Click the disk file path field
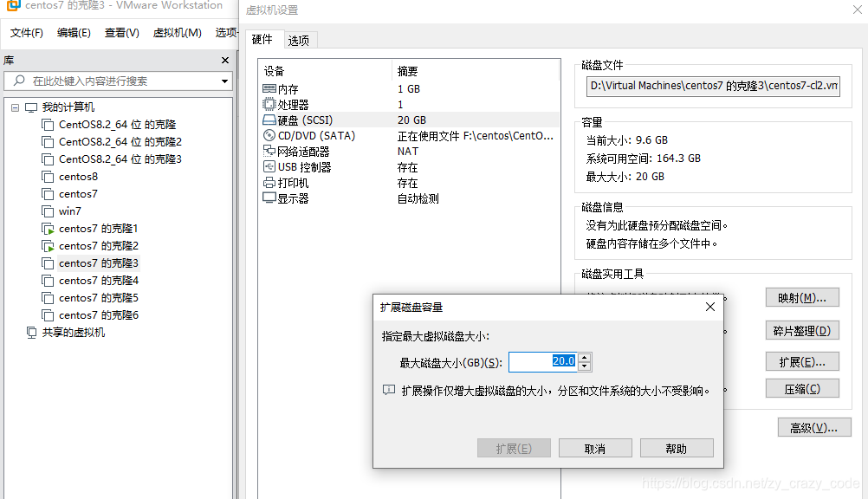868x499 pixels. [713, 87]
